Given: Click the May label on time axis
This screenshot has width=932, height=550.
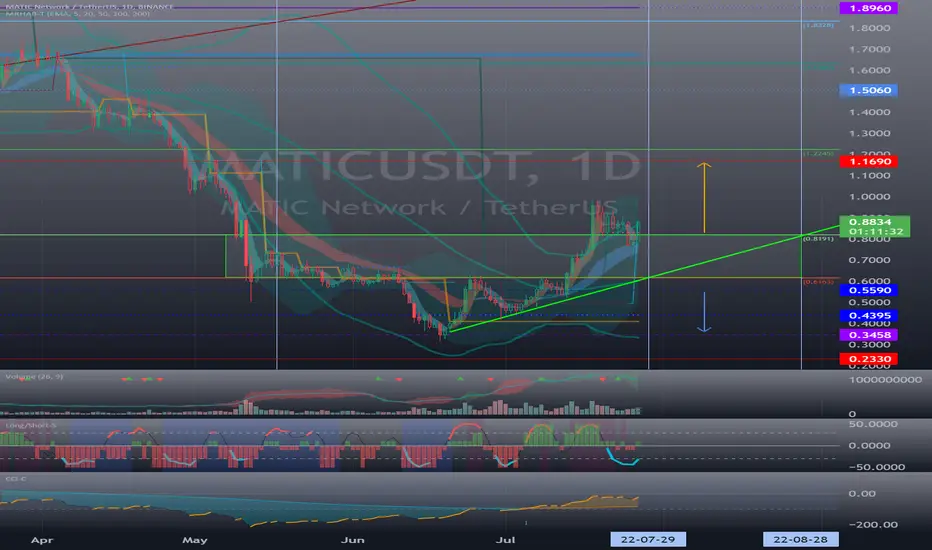Looking at the screenshot, I should [x=194, y=540].
